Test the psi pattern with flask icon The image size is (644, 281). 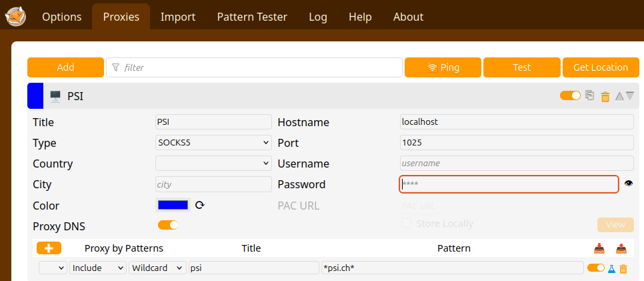tap(611, 268)
